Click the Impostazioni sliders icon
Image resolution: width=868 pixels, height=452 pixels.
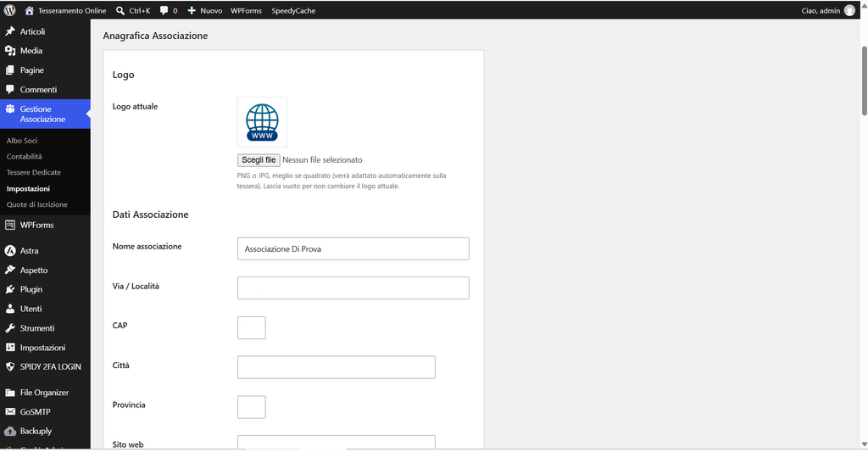[x=10, y=348]
